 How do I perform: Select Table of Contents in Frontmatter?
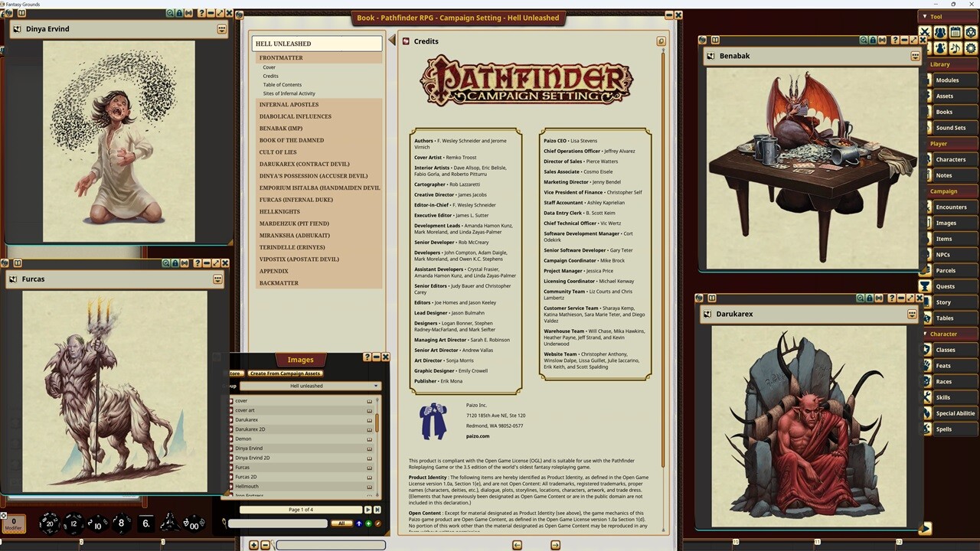[282, 85]
